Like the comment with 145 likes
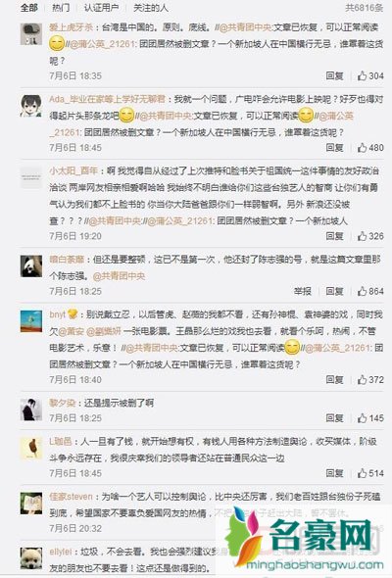Image resolution: width=392 pixels, height=578 pixels. point(370,418)
